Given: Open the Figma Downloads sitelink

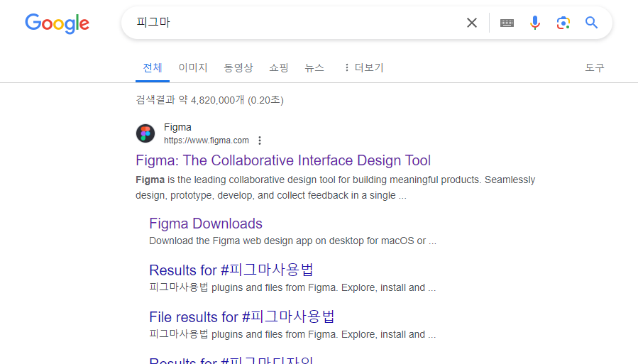Looking at the screenshot, I should (206, 224).
